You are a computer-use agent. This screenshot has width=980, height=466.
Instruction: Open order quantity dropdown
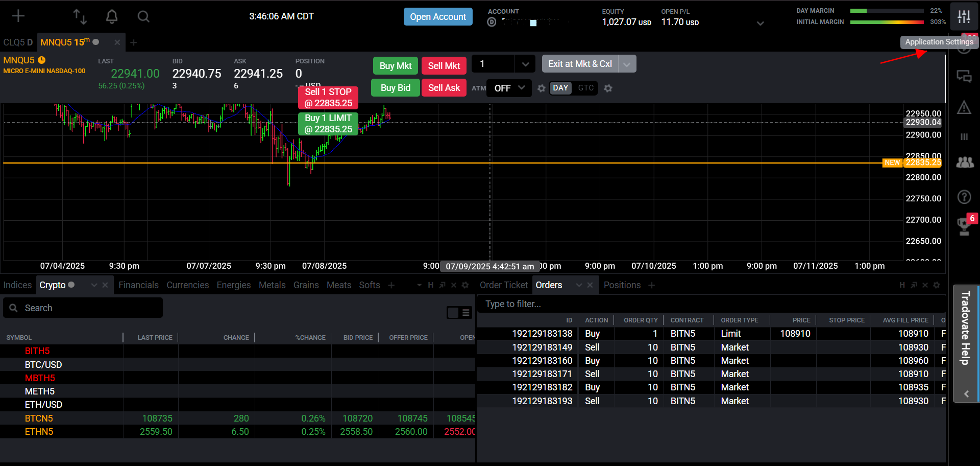(x=525, y=64)
